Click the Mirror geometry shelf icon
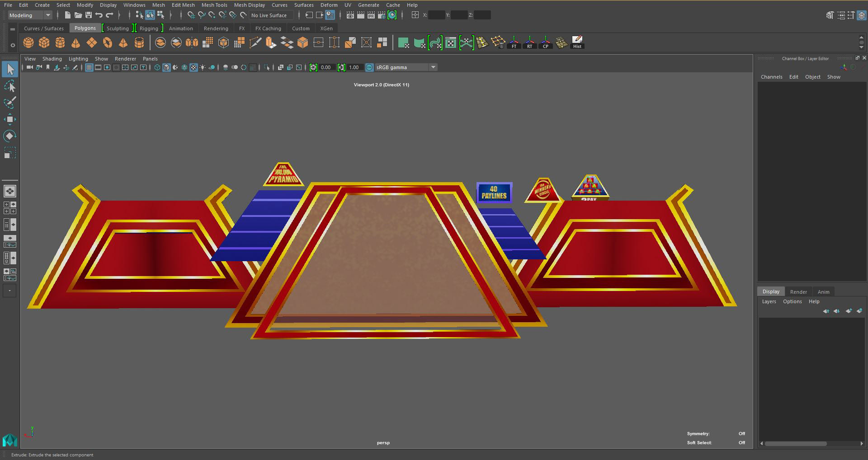Image resolution: width=868 pixels, height=460 pixels. pyautogui.click(x=192, y=43)
